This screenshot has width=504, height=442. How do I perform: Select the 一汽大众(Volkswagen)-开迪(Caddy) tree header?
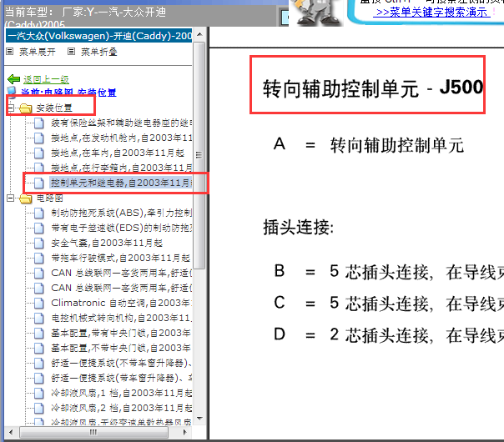pyautogui.click(x=99, y=35)
